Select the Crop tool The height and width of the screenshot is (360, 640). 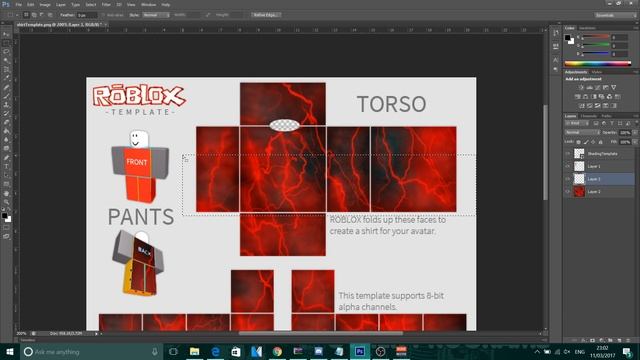(x=6, y=69)
